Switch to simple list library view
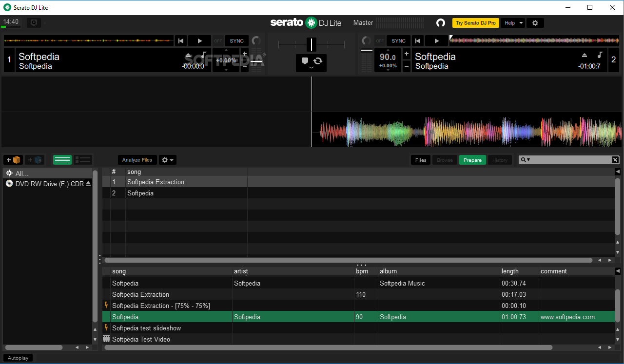Image resolution: width=624 pixels, height=364 pixels. tap(62, 160)
